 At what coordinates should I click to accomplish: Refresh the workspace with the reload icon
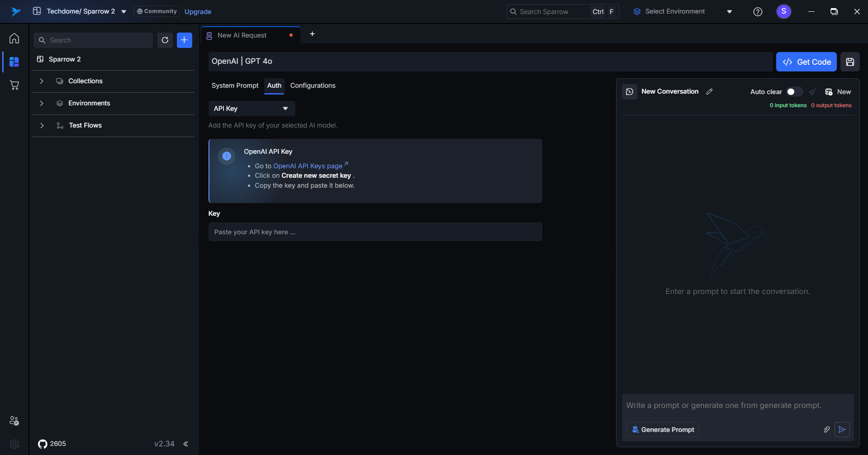165,40
